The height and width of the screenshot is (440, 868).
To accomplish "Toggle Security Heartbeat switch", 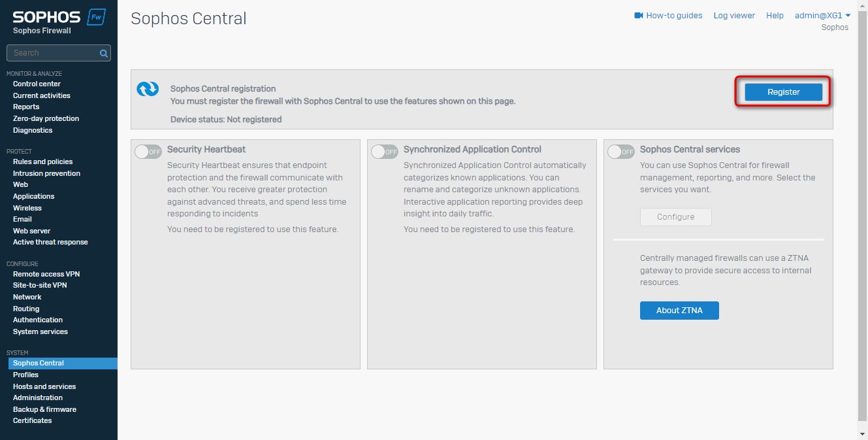I will point(148,152).
